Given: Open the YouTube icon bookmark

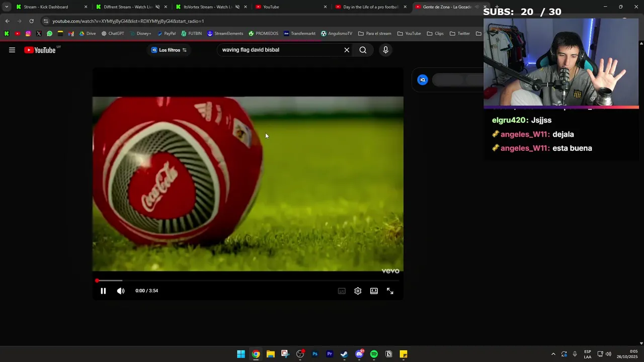Looking at the screenshot, I should point(18,34).
